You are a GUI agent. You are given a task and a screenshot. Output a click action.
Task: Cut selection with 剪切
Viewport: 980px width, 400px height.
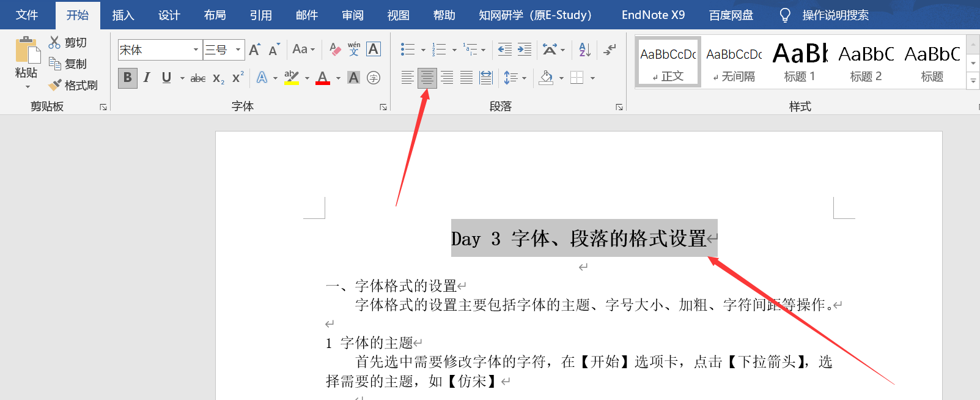[68, 42]
